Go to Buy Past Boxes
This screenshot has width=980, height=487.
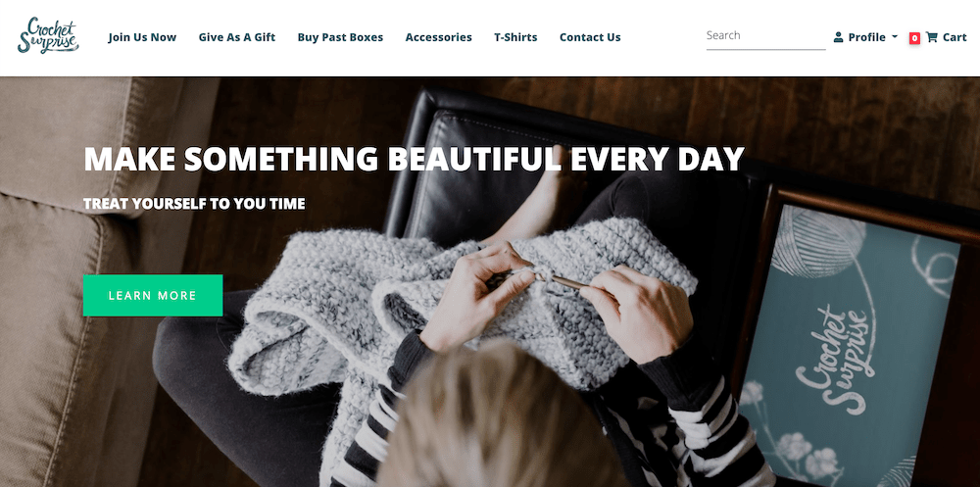(340, 37)
